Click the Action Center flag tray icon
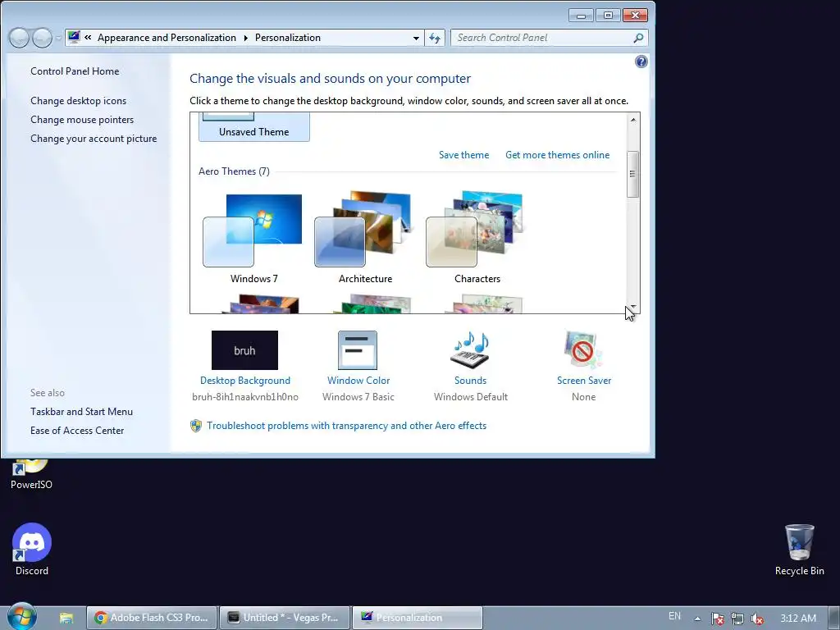Screen dimensions: 840x630 pos(717,619)
